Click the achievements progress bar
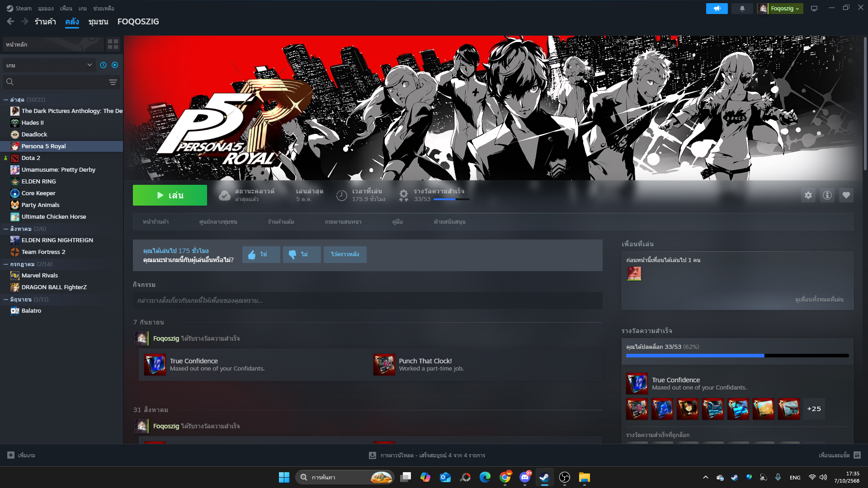 point(737,356)
